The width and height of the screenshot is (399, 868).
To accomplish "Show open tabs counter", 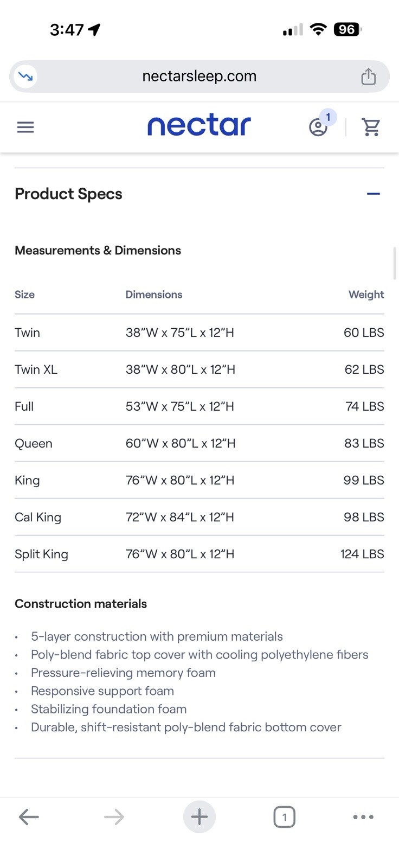I will tap(285, 817).
